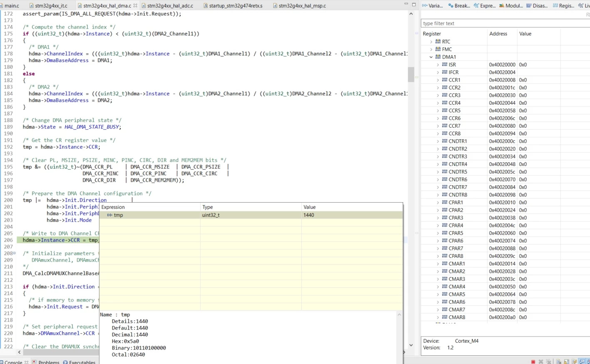Viewport: 590px width, 364px height.
Task: Collapse the folded comment at line 208
Action: 15,253
